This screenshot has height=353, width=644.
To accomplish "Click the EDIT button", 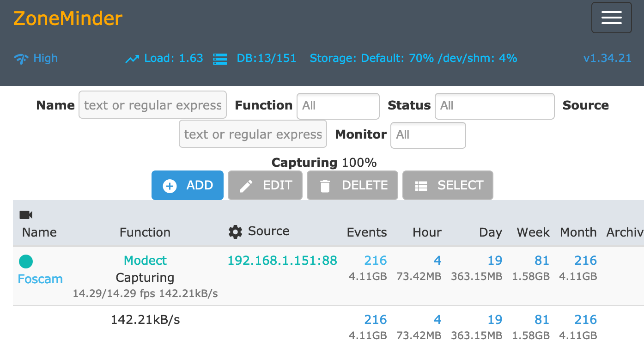I will point(265,185).
